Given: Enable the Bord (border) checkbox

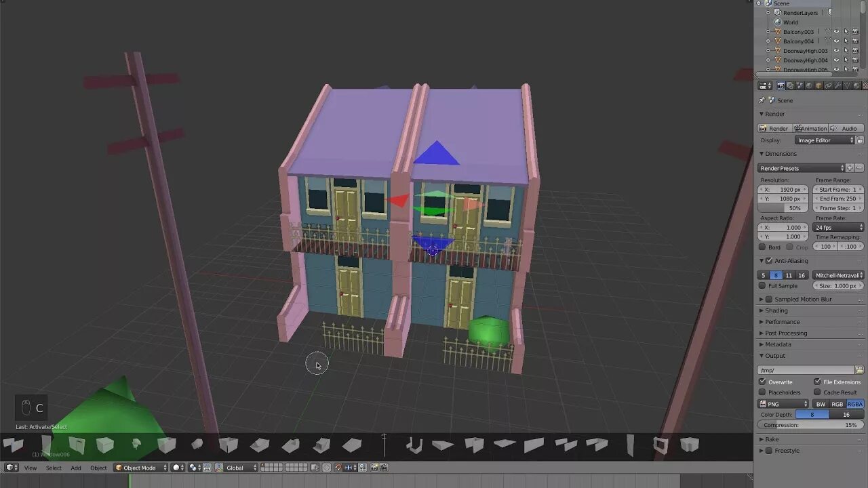Looking at the screenshot, I should click(x=762, y=247).
